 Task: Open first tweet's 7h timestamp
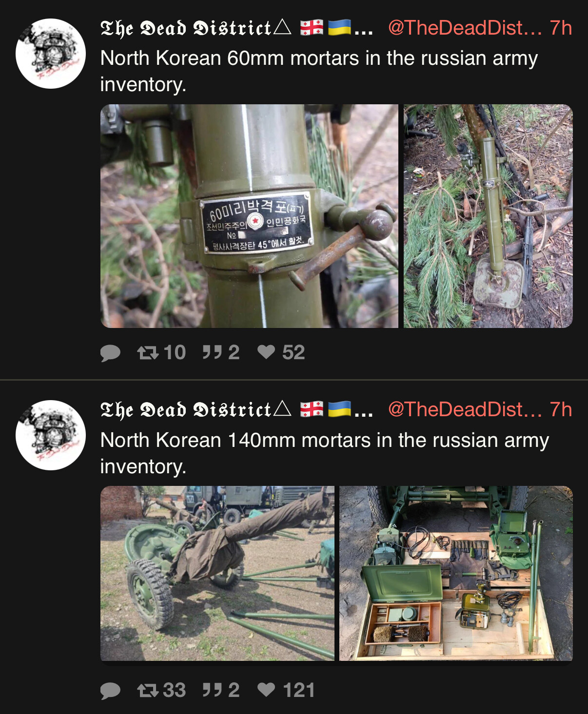(x=561, y=28)
